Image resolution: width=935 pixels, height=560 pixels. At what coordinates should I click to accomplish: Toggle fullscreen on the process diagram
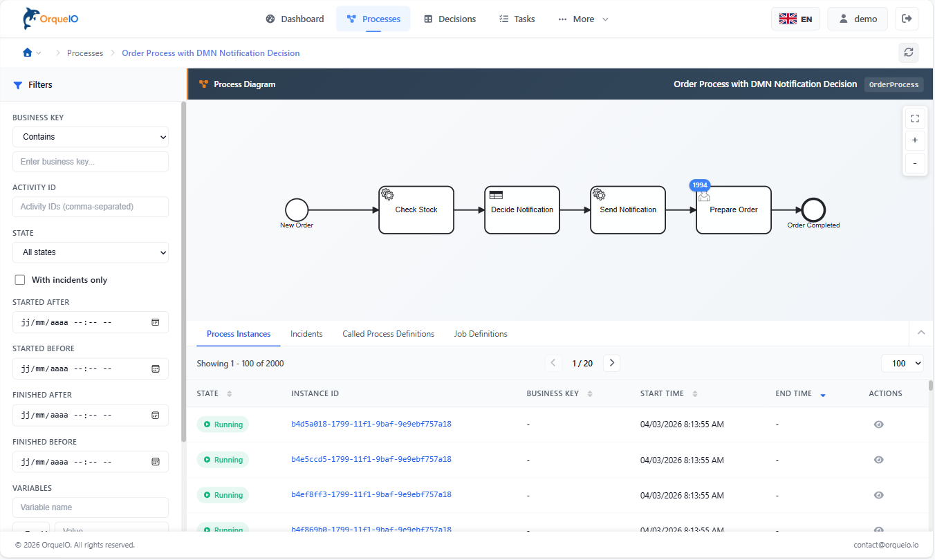(914, 118)
